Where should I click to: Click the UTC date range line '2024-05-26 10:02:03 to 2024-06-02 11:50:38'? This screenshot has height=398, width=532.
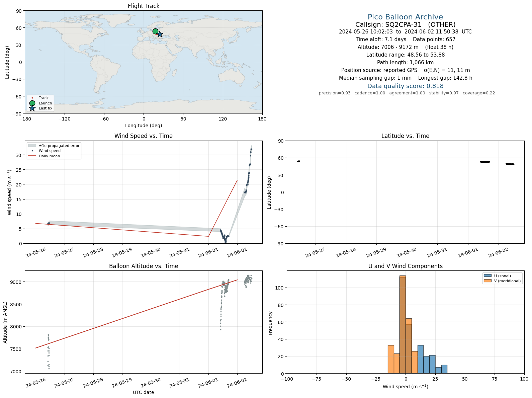(405, 32)
